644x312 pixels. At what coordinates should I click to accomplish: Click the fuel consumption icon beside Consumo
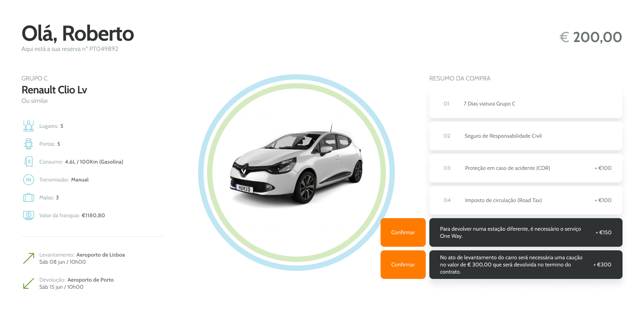(29, 162)
